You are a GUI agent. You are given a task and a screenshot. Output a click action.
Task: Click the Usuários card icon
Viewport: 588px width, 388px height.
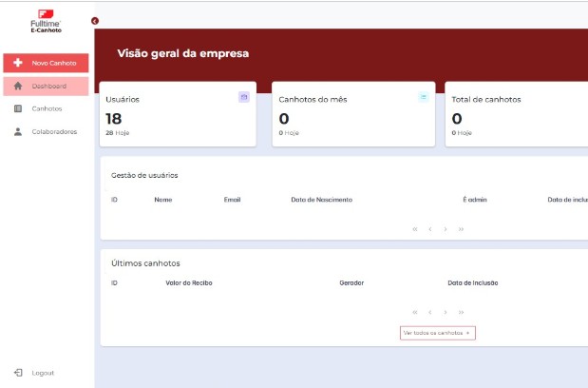coord(244,97)
